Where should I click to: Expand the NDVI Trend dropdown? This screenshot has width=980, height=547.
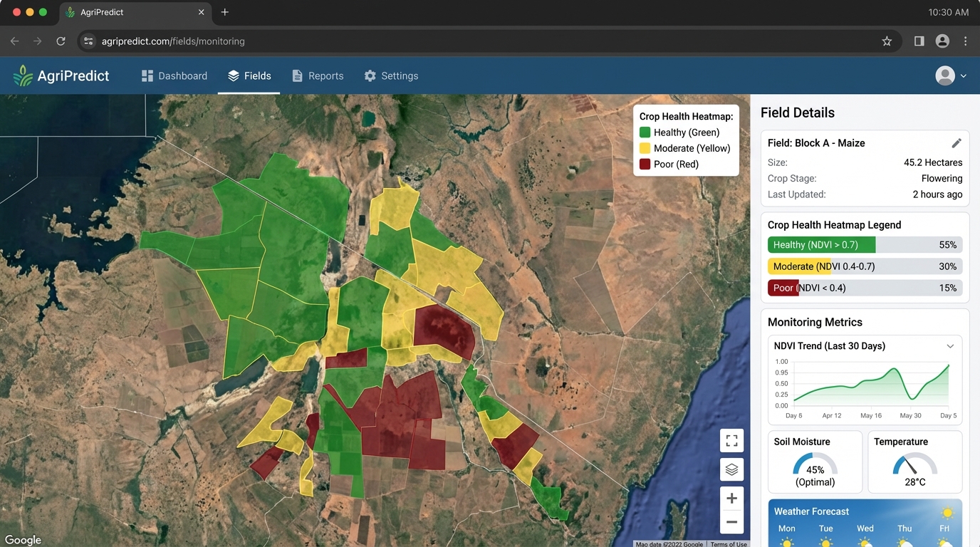click(x=950, y=346)
